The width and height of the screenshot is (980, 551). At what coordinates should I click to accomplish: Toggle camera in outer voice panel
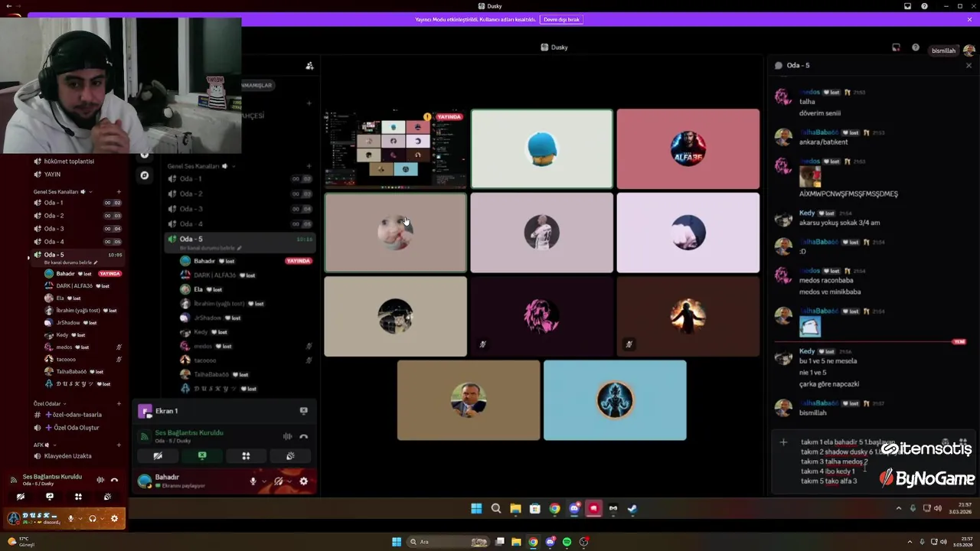click(21, 497)
